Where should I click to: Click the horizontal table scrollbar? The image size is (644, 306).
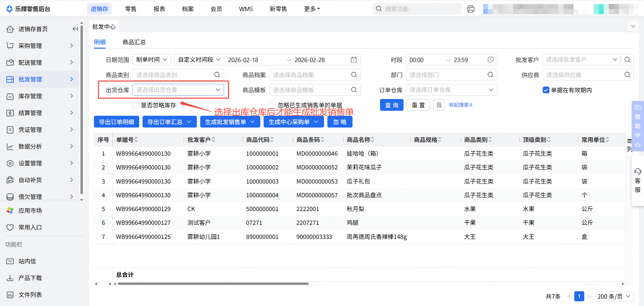(213, 284)
